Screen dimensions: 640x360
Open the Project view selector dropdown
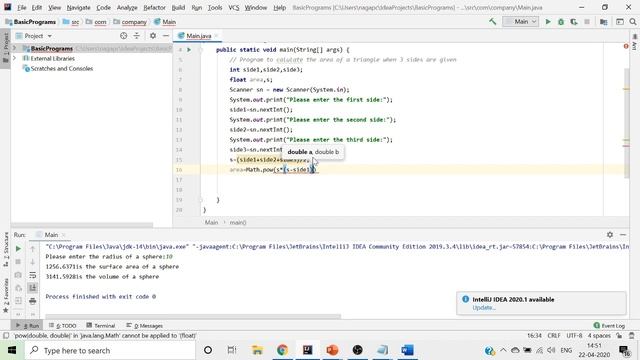pyautogui.click(x=38, y=36)
